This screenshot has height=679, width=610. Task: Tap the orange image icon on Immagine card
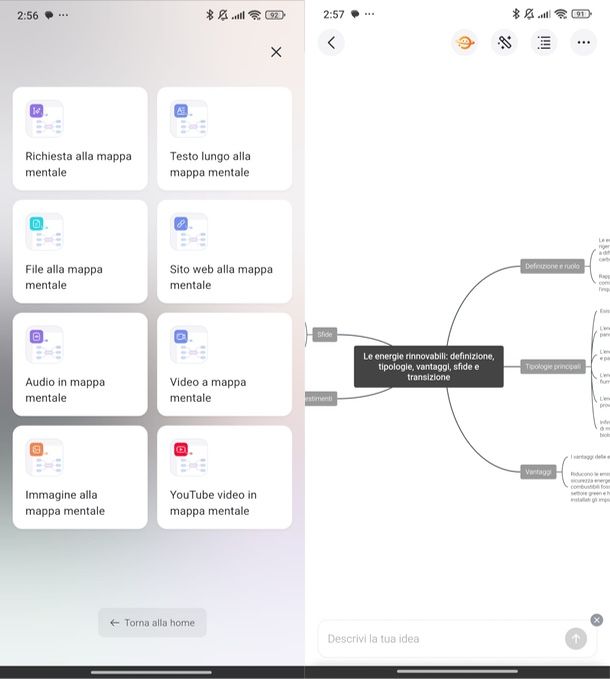pos(36,449)
